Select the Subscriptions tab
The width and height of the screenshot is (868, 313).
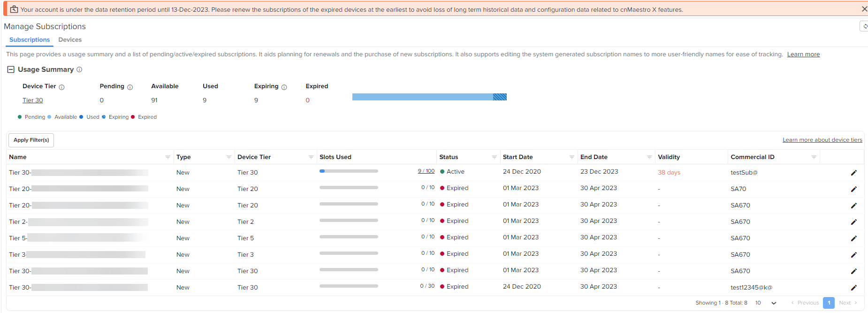point(30,40)
